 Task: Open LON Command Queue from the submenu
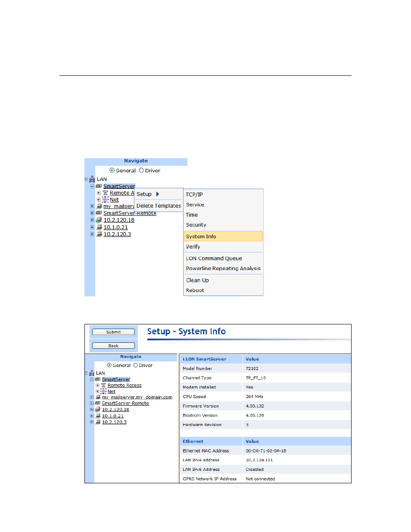[x=223, y=258]
